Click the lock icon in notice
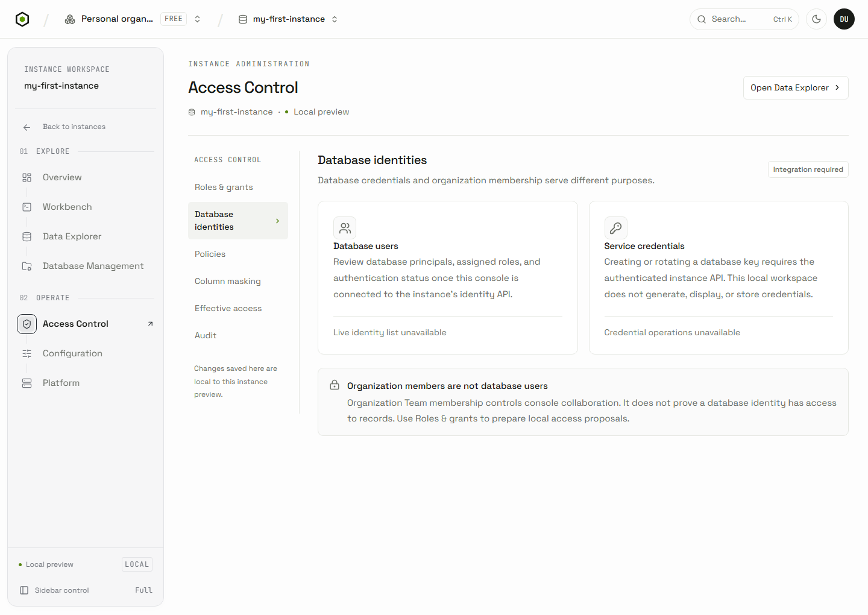 coord(335,385)
